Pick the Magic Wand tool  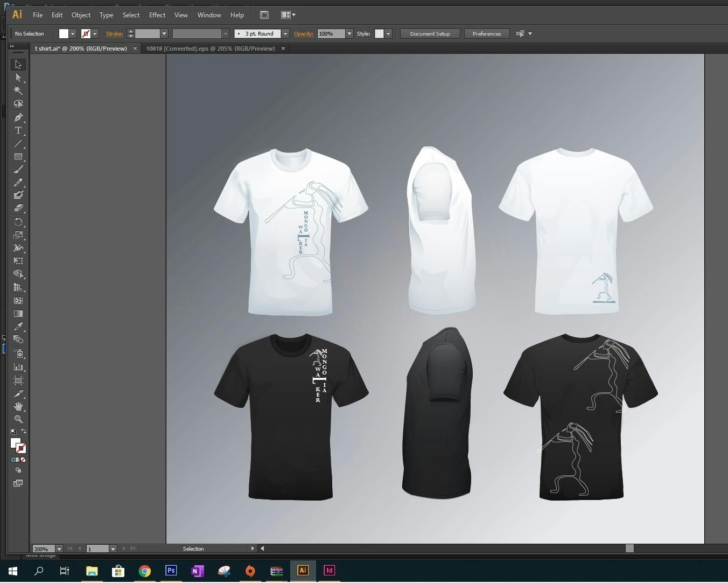click(18, 91)
